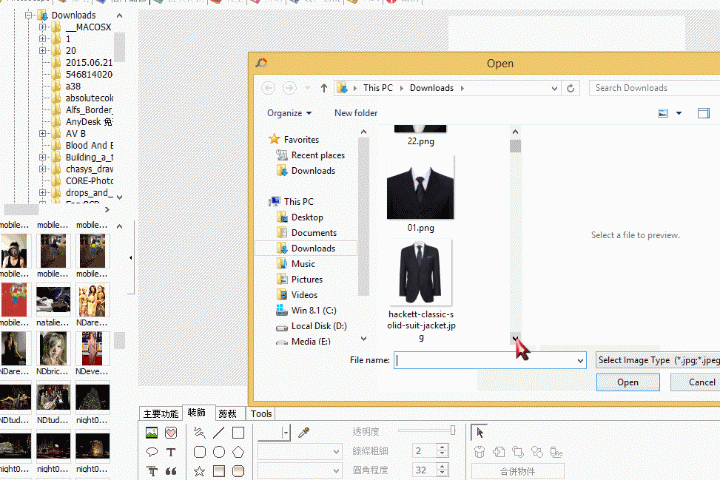The height and width of the screenshot is (480, 720).
Task: Click the insert image icon
Action: tap(152, 433)
